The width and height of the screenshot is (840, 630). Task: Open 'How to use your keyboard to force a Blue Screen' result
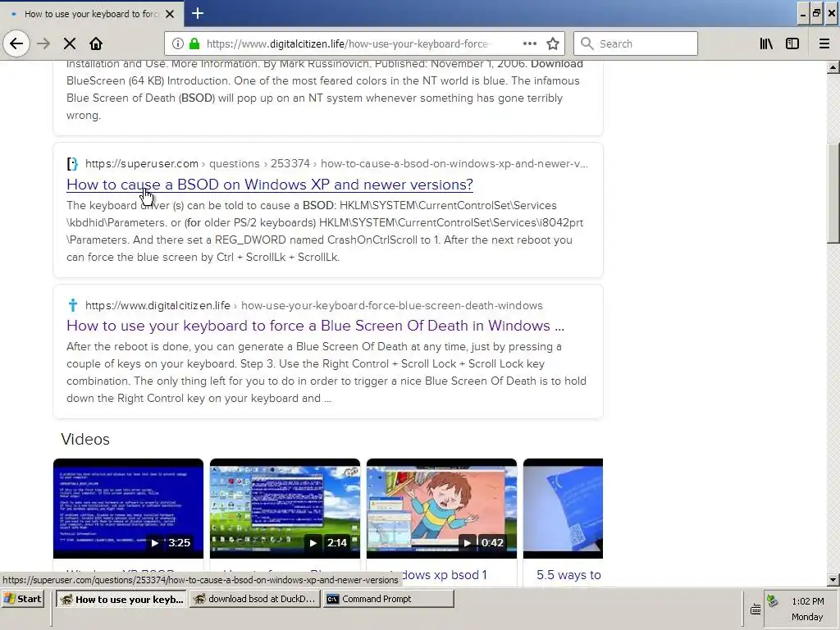pyautogui.click(x=315, y=326)
